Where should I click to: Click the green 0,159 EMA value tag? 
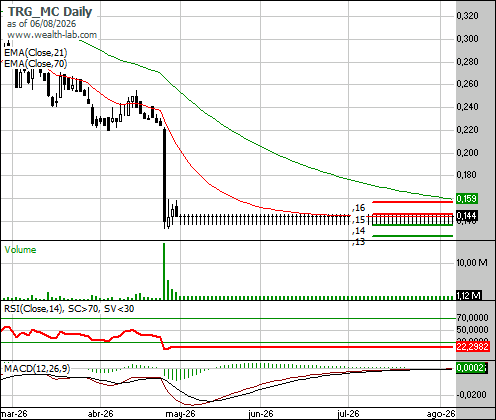467,199
